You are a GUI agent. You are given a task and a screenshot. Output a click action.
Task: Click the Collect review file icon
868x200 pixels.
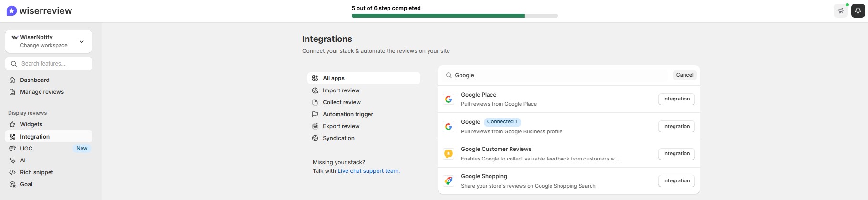point(315,102)
